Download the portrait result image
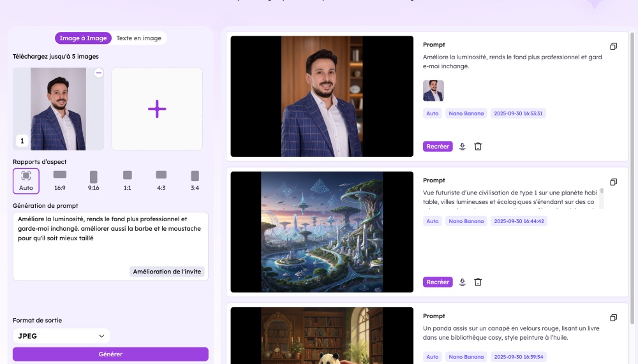Viewport: 638px width, 364px height. click(x=462, y=147)
